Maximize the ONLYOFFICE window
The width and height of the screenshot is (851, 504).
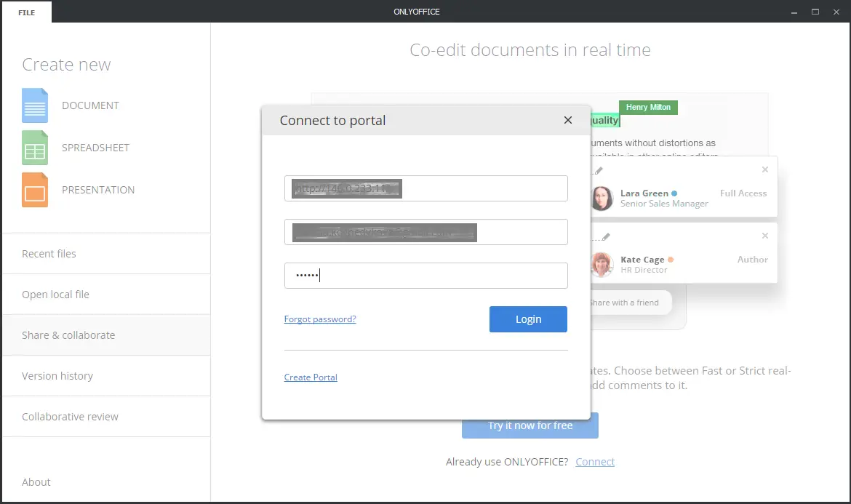pos(815,12)
